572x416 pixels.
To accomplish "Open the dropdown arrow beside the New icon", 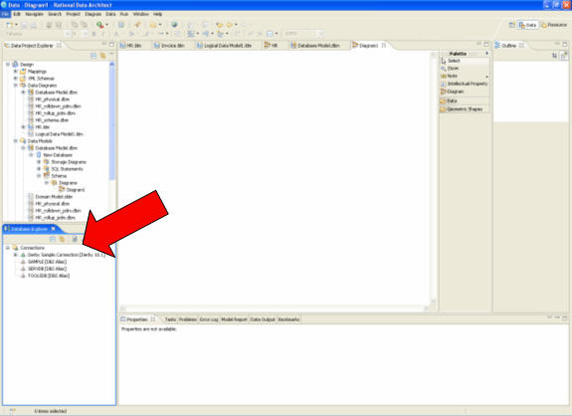I will pos(16,24).
